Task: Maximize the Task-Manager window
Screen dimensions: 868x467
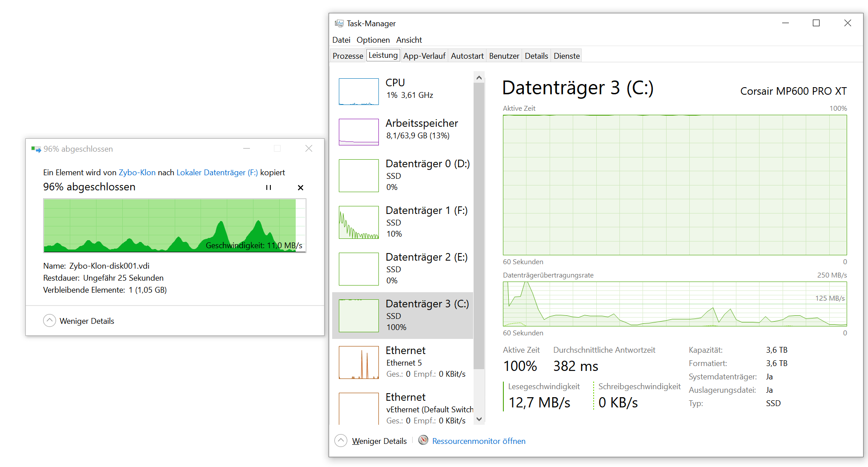Action: (x=816, y=23)
